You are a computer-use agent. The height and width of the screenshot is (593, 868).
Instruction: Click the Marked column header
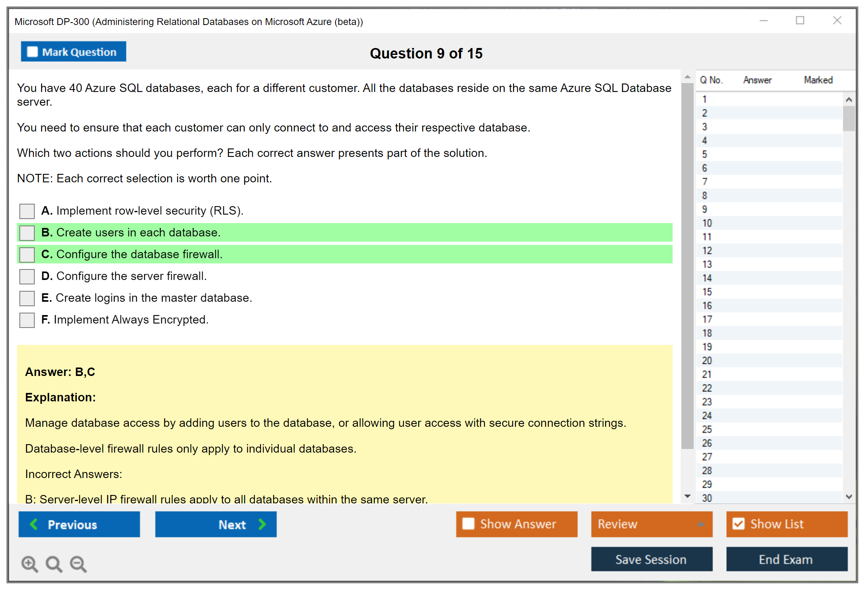coord(818,80)
